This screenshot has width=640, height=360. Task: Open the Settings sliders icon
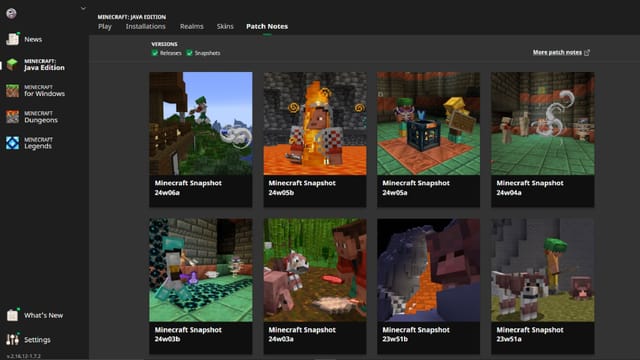(x=12, y=339)
